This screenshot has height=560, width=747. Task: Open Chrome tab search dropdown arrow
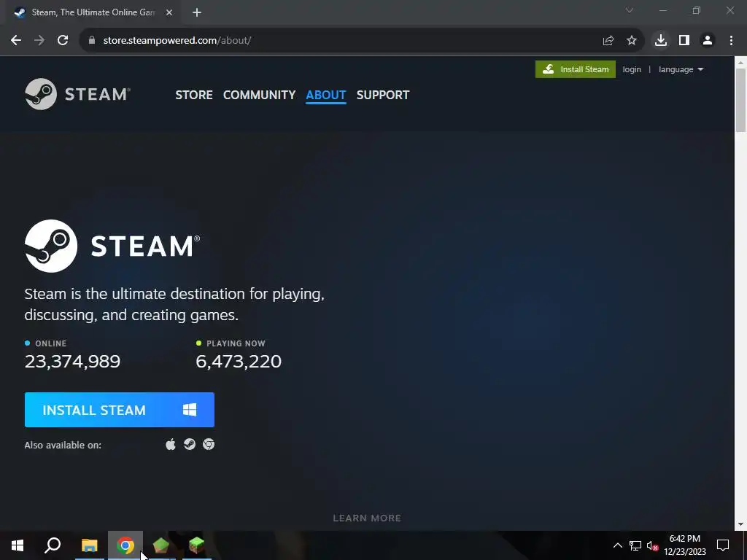point(630,10)
